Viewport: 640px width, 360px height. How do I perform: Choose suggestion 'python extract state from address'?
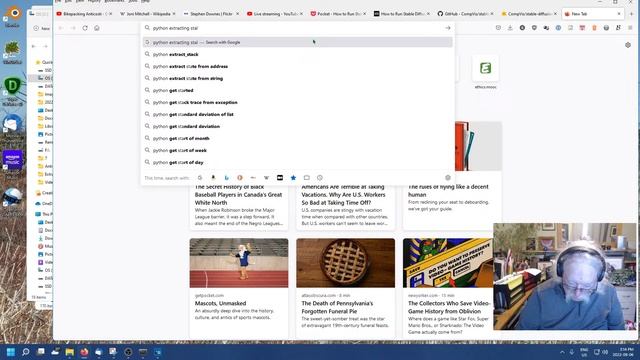tap(298, 66)
